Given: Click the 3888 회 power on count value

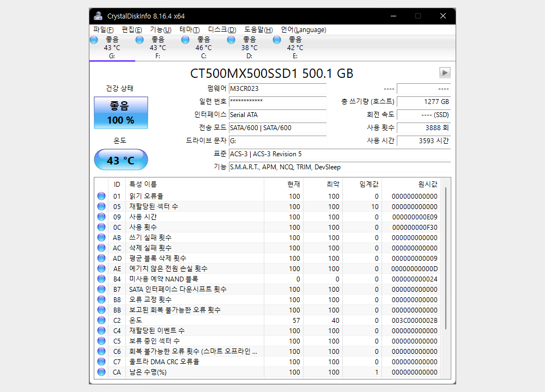Looking at the screenshot, I should (x=423, y=128).
